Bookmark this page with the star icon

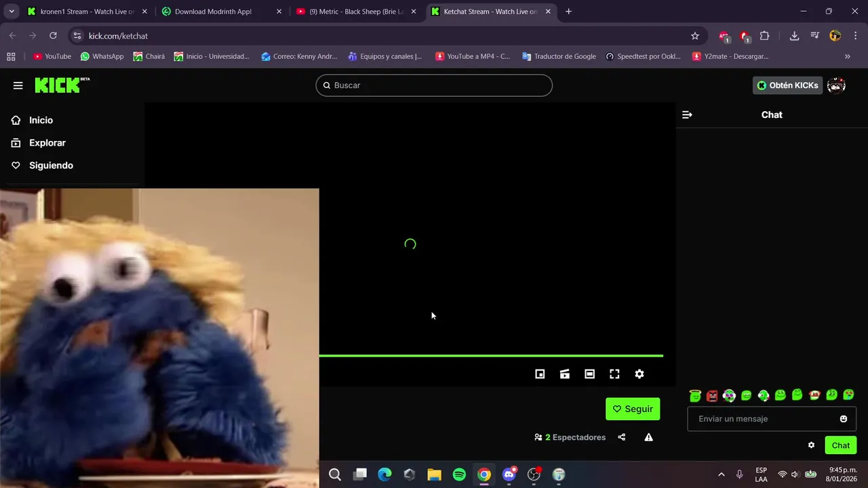[695, 36]
